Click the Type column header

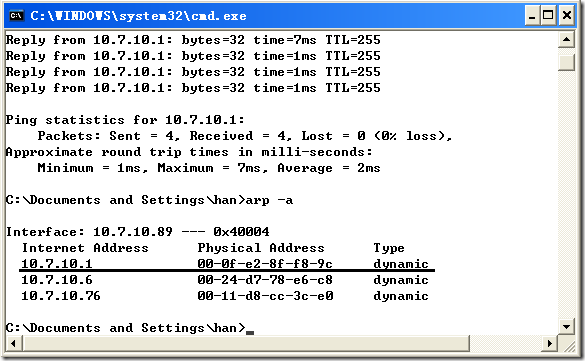click(389, 248)
